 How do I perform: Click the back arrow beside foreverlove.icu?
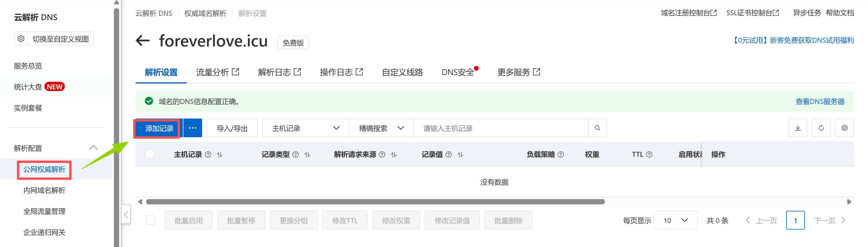143,41
